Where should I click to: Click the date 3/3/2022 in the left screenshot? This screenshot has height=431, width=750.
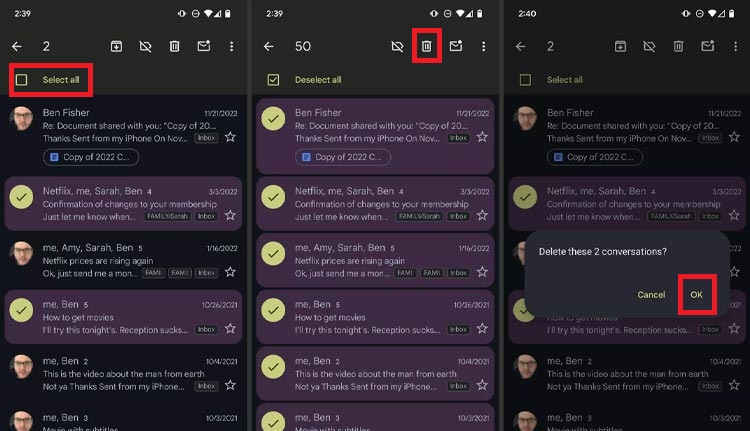click(x=223, y=191)
